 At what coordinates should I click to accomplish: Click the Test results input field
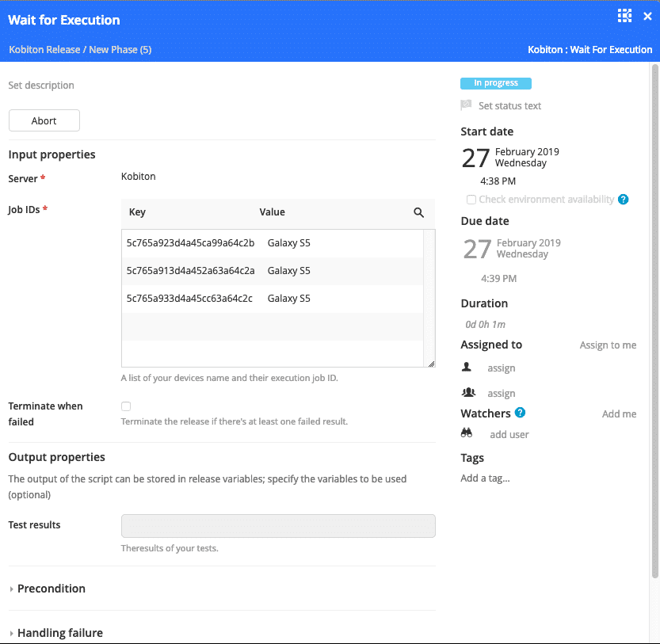pos(277,526)
